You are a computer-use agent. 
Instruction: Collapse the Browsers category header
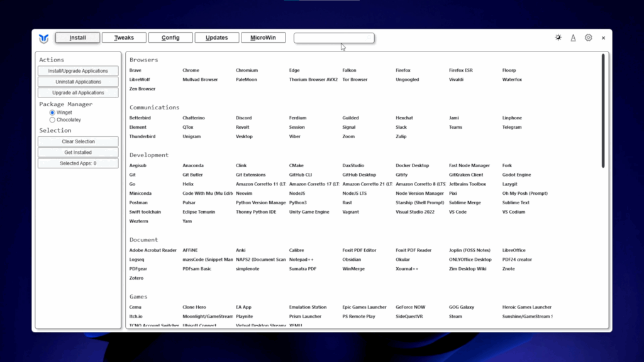click(x=143, y=60)
